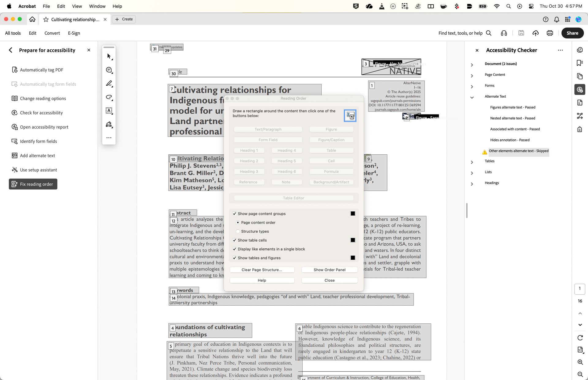Open the View menu
This screenshot has height=380, width=588.
(x=77, y=6)
